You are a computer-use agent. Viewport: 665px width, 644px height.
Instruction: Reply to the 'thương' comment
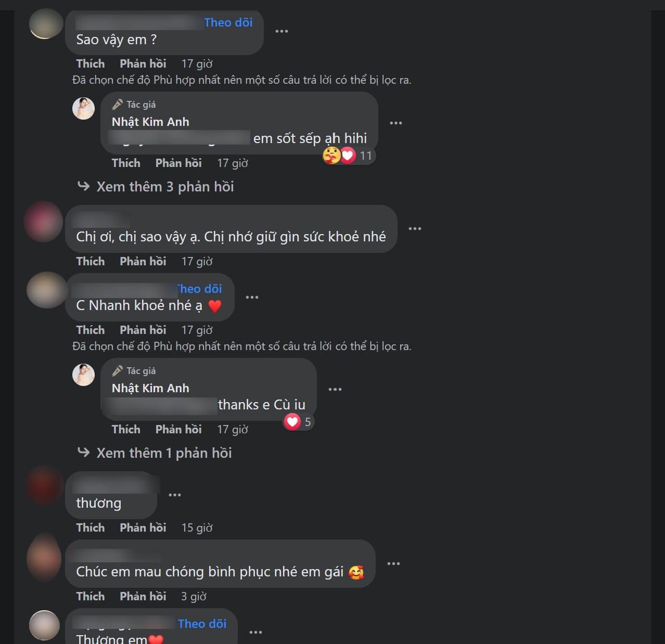pos(143,528)
